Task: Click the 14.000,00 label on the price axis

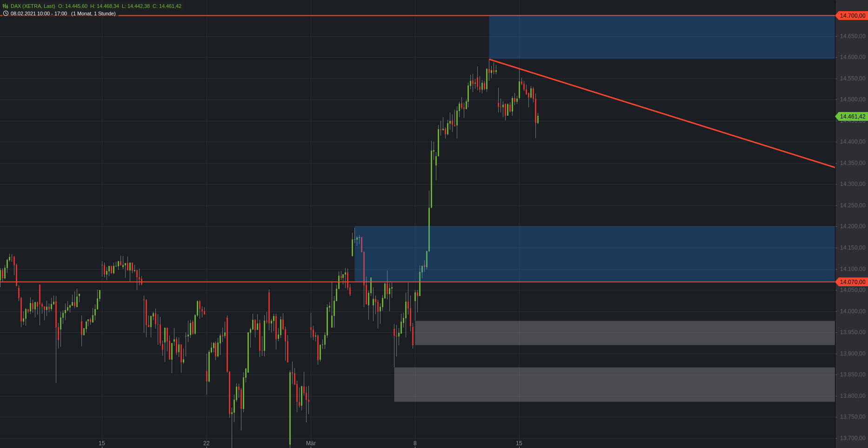Action: [852, 311]
